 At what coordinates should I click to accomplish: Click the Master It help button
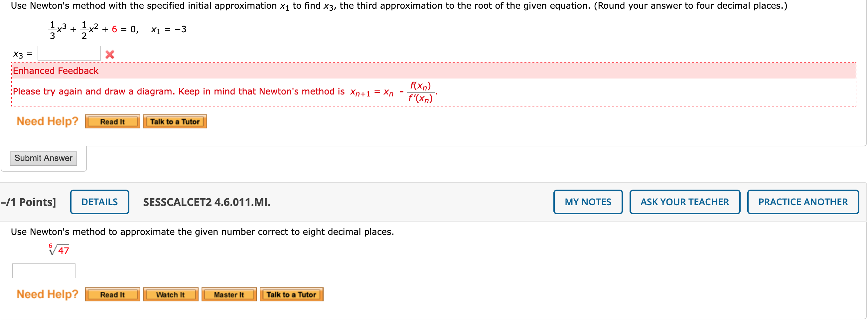229,294
